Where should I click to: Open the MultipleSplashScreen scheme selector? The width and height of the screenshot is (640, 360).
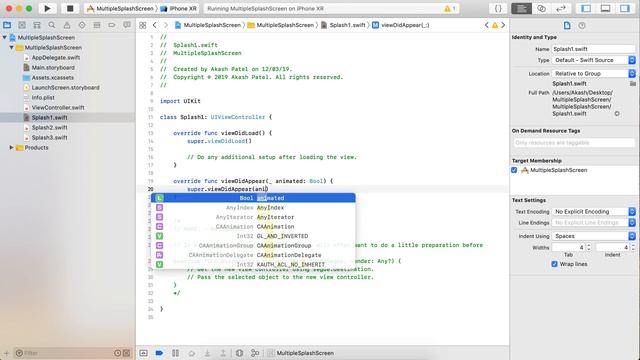(x=120, y=9)
